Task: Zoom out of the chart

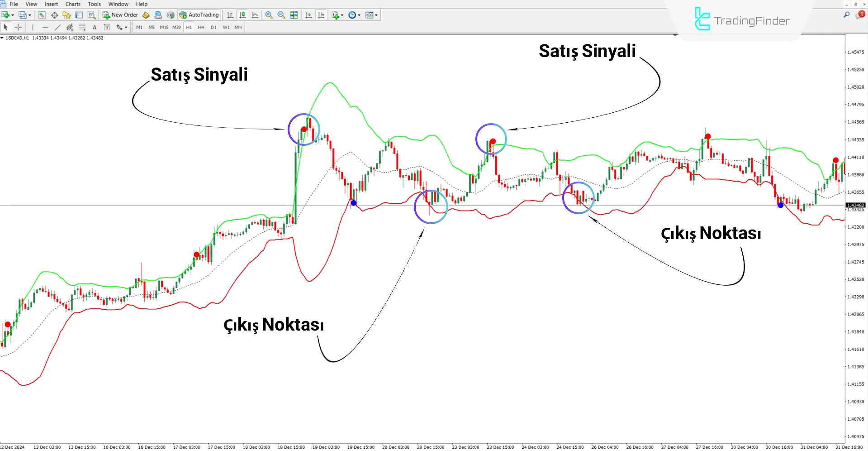Action: click(x=281, y=15)
